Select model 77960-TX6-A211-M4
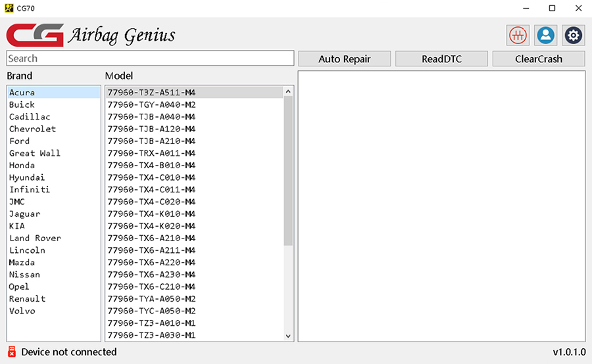 point(194,250)
